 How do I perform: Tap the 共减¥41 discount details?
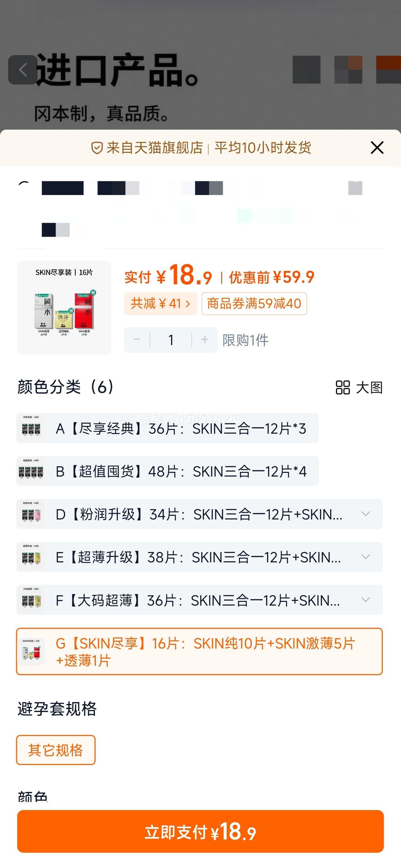[x=160, y=304]
